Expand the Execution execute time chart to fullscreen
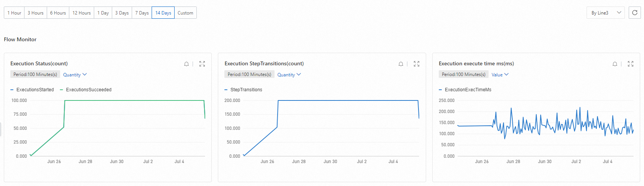Screen dimensions: 644x186 pyautogui.click(x=631, y=64)
